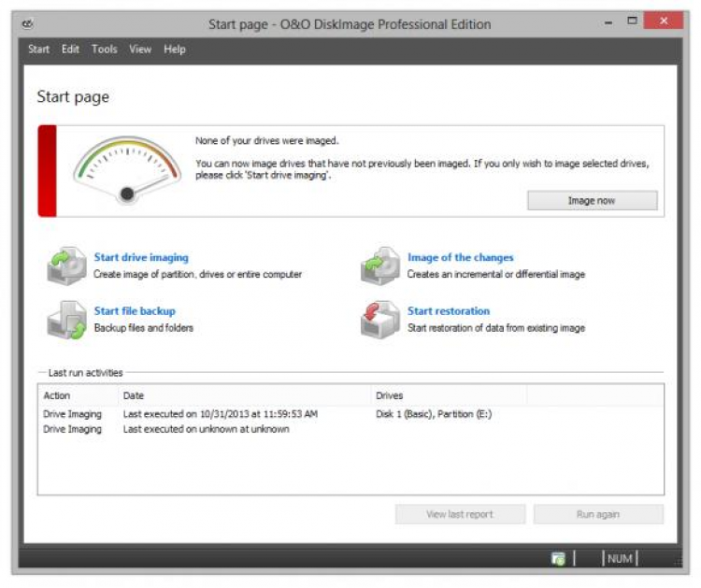
Task: Sort activities by the Date column header
Action: 245,395
